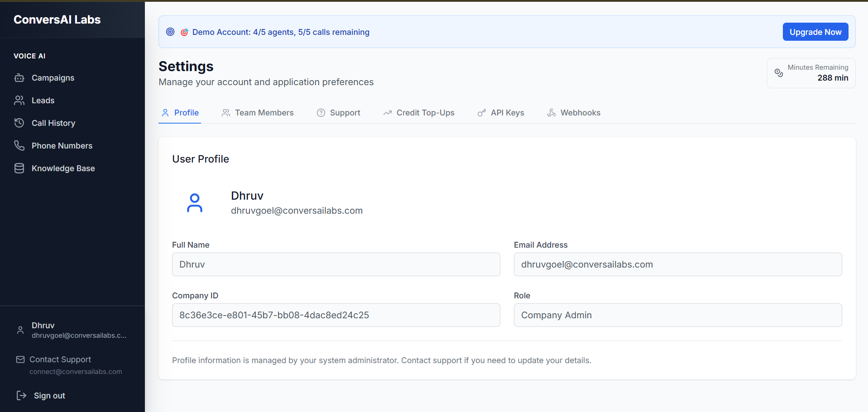This screenshot has height=412, width=868.
Task: Select the Profile tab
Action: [180, 113]
